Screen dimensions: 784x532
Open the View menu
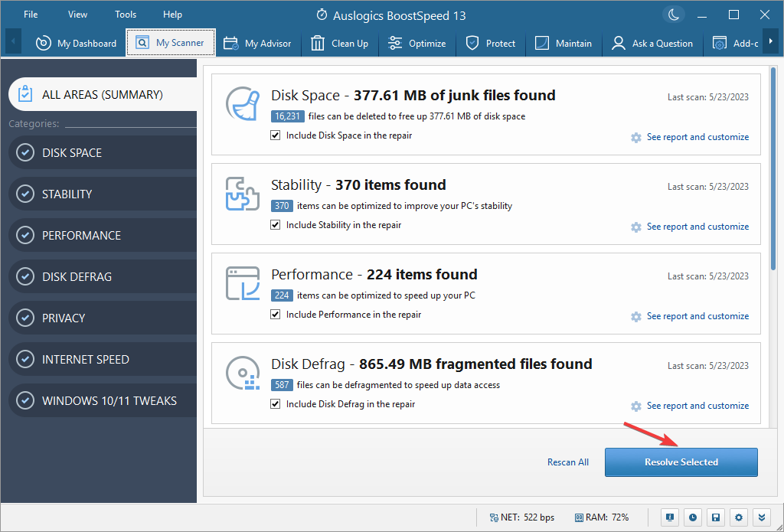77,15
